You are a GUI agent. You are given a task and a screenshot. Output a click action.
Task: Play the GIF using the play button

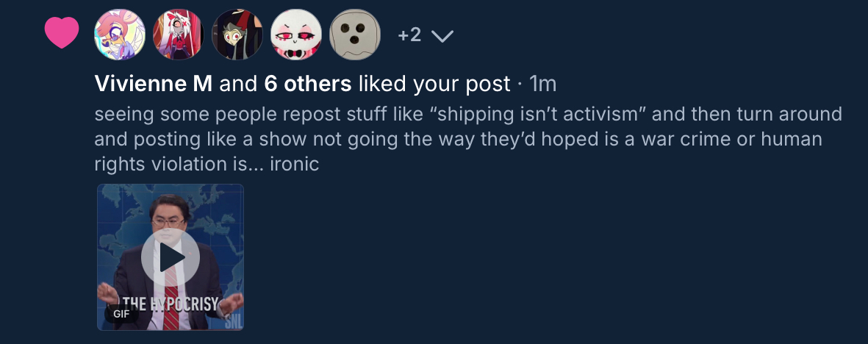(171, 257)
